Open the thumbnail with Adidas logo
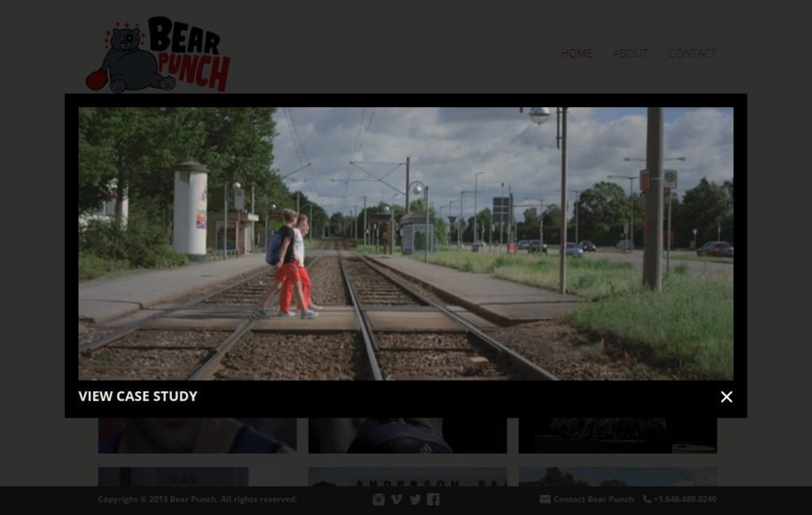 [x=407, y=436]
